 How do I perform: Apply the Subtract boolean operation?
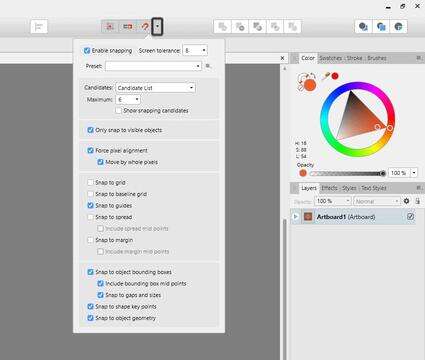[x=240, y=27]
